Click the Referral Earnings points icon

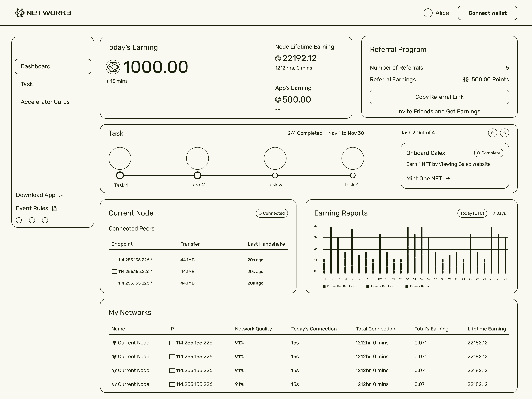coord(465,80)
